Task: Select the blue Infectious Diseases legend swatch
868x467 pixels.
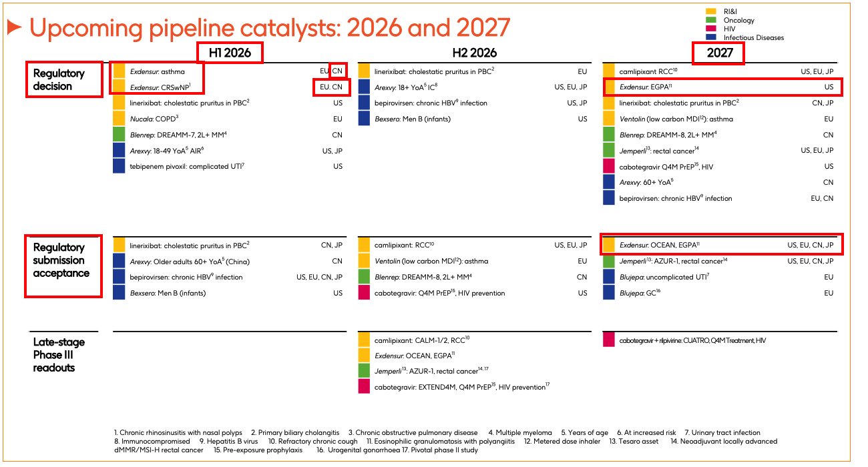Action: pyautogui.click(x=711, y=37)
